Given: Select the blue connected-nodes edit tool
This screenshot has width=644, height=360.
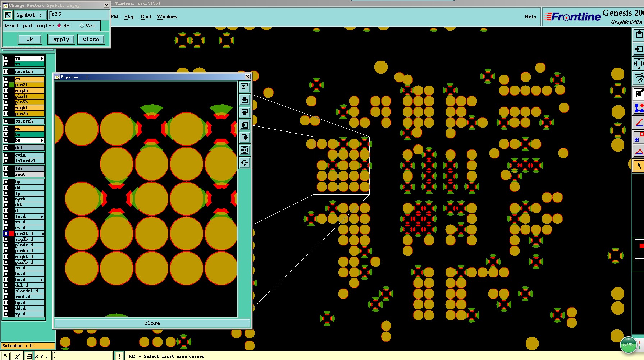Looking at the screenshot, I should [639, 108].
